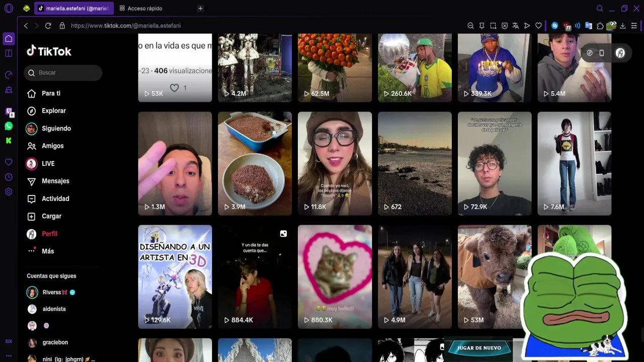The height and width of the screenshot is (362, 644).
Task: Open the Google Translate extension
Action: (x=588, y=26)
